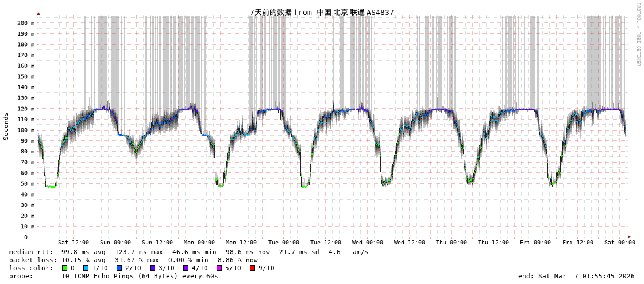Click the red 9/10 loss color swatch

click(x=253, y=268)
